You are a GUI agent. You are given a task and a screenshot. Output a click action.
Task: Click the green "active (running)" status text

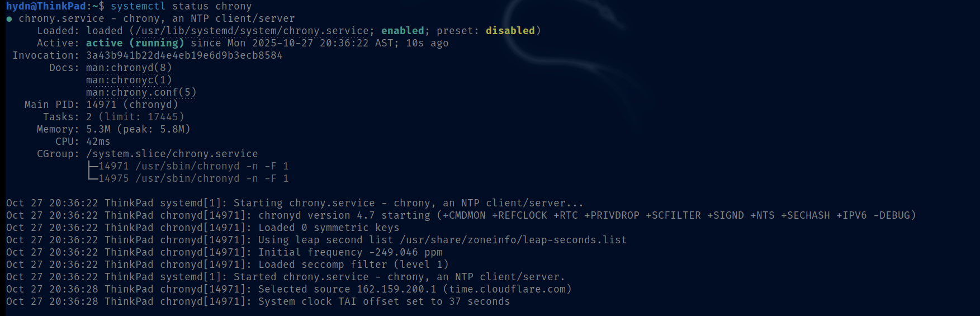coord(135,43)
